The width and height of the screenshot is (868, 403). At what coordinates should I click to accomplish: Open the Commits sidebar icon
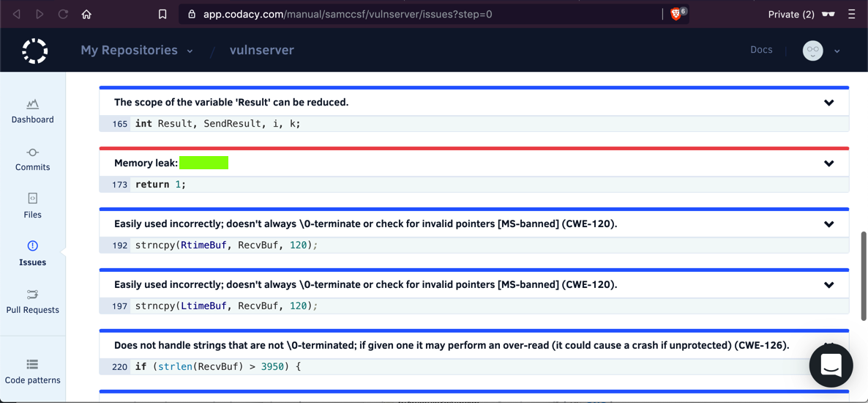pyautogui.click(x=33, y=152)
